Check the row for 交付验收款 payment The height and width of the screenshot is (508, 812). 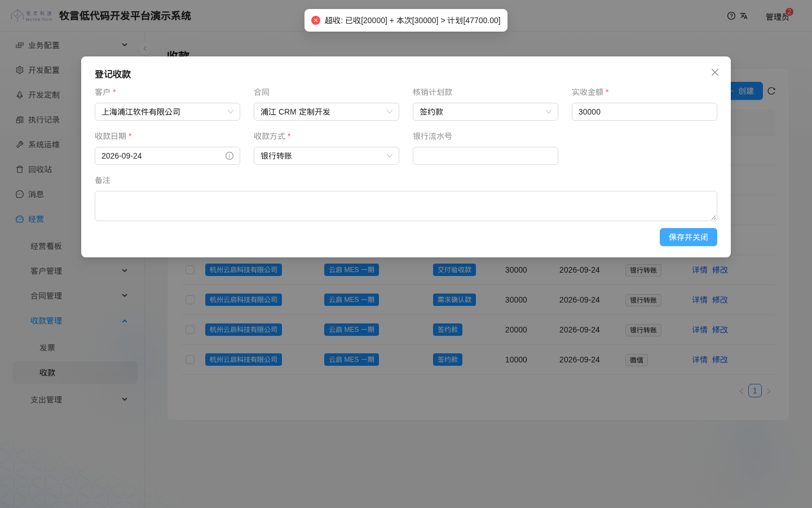click(190, 270)
